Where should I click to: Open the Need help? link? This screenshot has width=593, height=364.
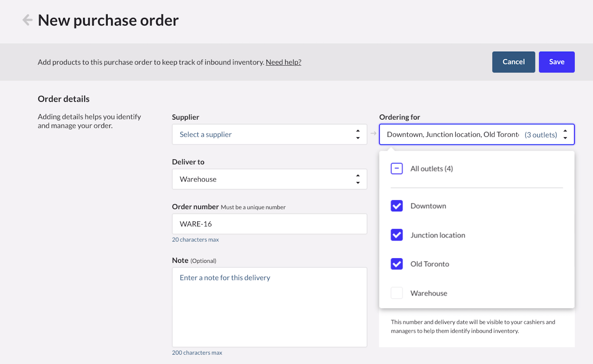tap(283, 62)
